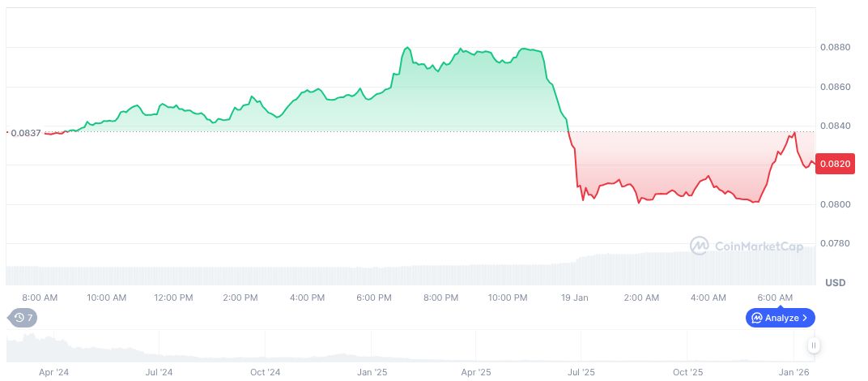The image size is (868, 381).
Task: Click the Analyze button's logo icon
Action: click(756, 318)
